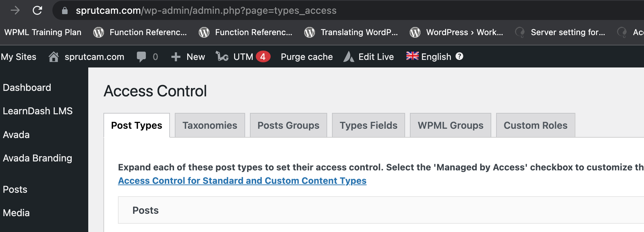Click the Purge cache button
The image size is (644, 232).
[x=306, y=57]
